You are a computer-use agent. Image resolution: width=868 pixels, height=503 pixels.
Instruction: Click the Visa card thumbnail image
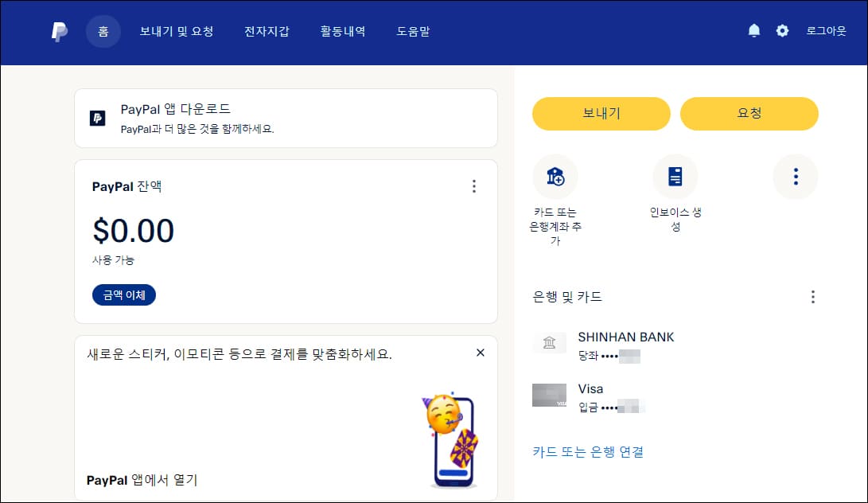point(549,396)
